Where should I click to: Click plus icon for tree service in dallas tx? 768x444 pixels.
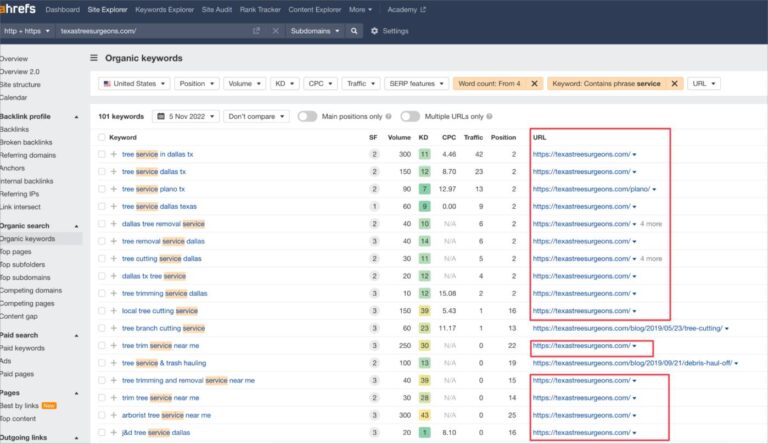[x=114, y=154]
